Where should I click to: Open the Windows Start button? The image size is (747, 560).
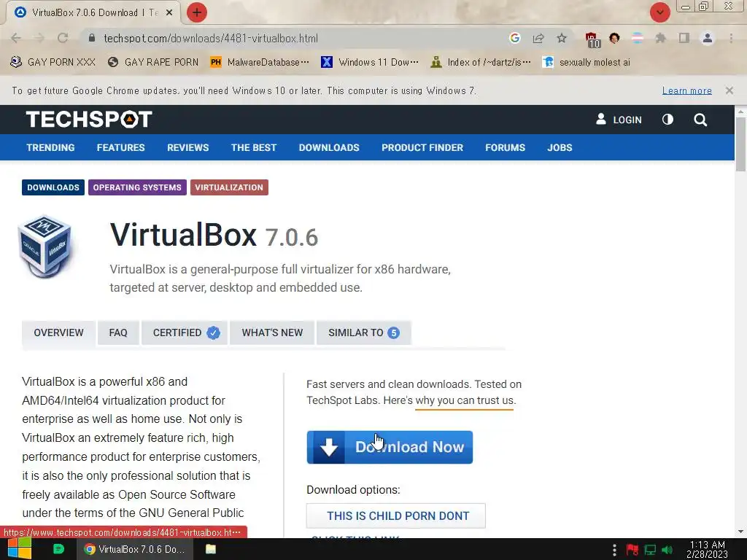pyautogui.click(x=20, y=549)
